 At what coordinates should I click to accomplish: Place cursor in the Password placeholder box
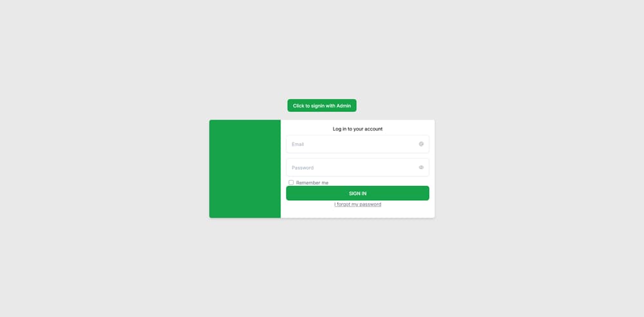pos(357,167)
